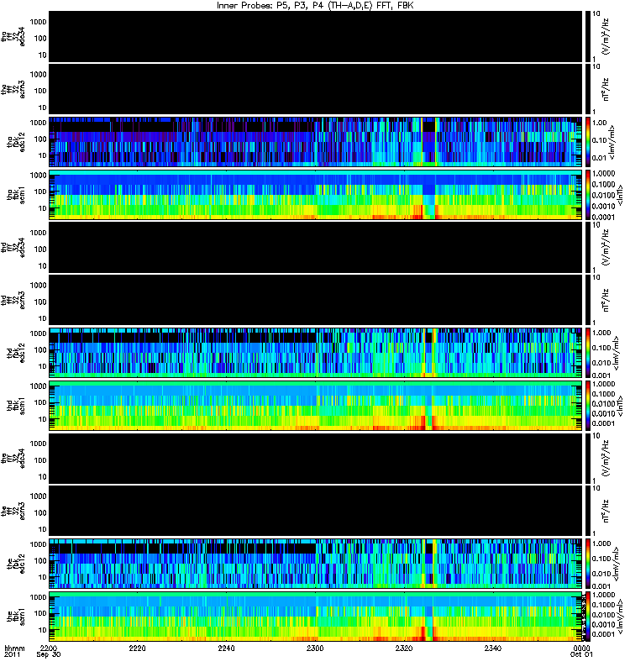Select the 0000 Oct 01 time label

click(581, 651)
